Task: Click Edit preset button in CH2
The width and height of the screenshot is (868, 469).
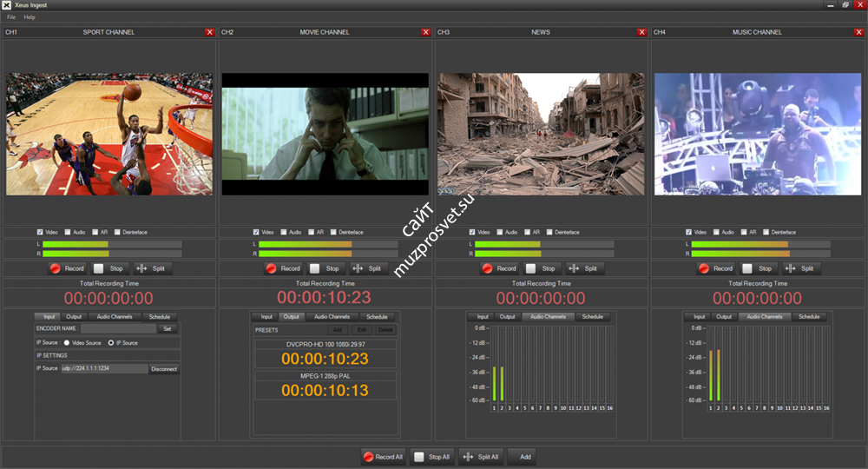Action: click(x=362, y=330)
